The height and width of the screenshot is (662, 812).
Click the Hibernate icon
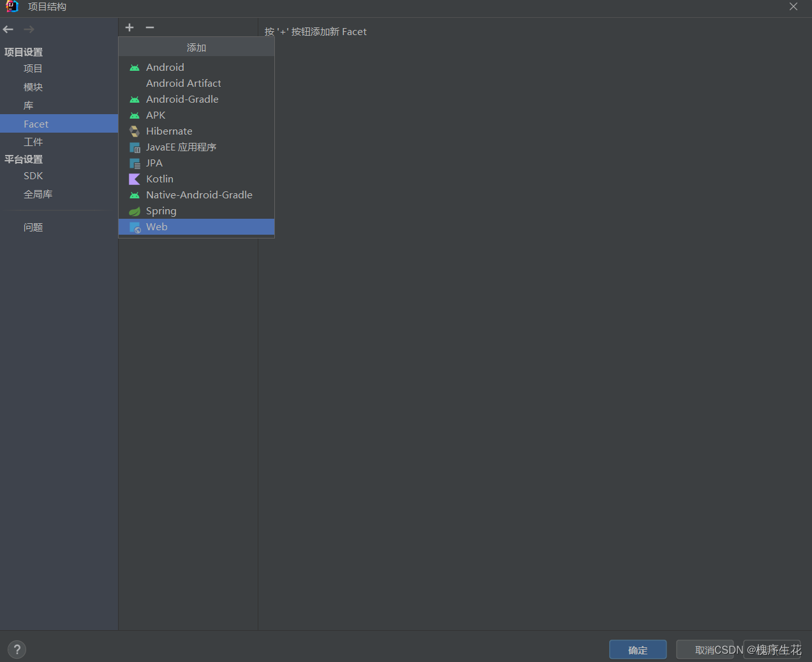point(135,131)
